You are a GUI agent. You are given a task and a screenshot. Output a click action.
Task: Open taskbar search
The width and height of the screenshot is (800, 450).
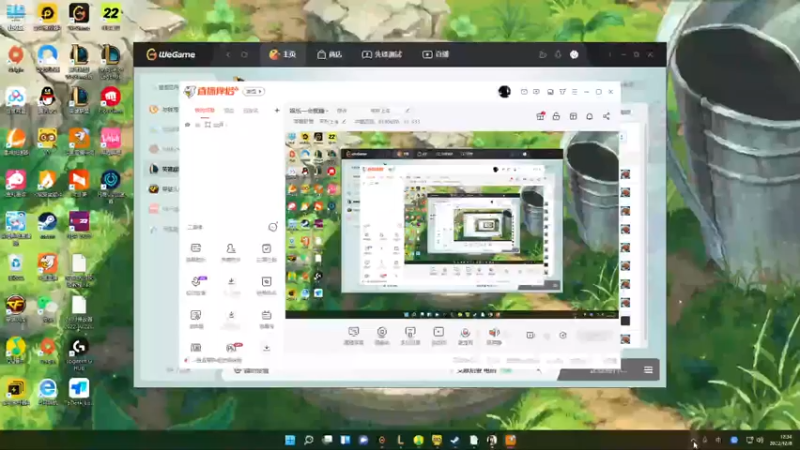(x=308, y=440)
